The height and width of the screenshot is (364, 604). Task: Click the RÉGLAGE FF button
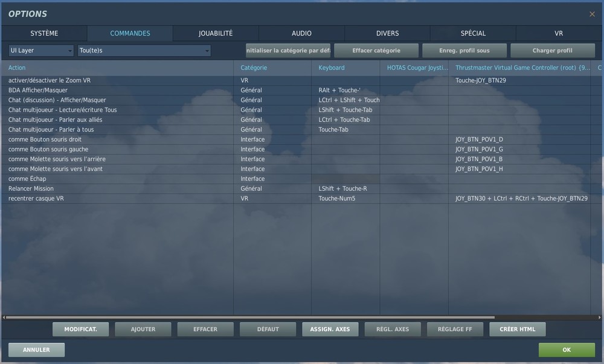(x=455, y=330)
